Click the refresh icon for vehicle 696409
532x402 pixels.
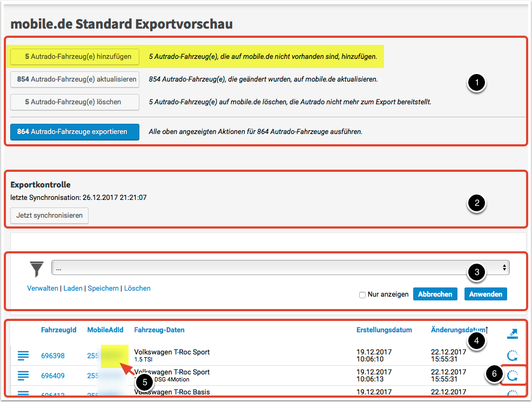(x=512, y=376)
